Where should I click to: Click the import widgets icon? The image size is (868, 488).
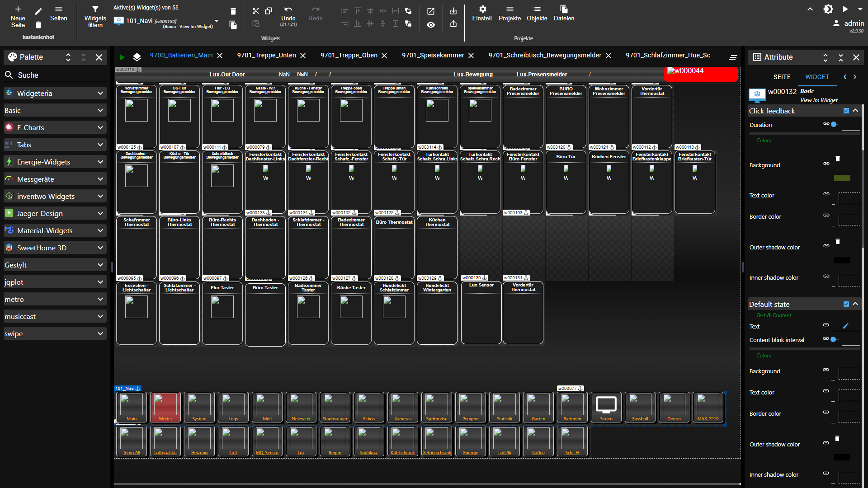pyautogui.click(x=453, y=11)
